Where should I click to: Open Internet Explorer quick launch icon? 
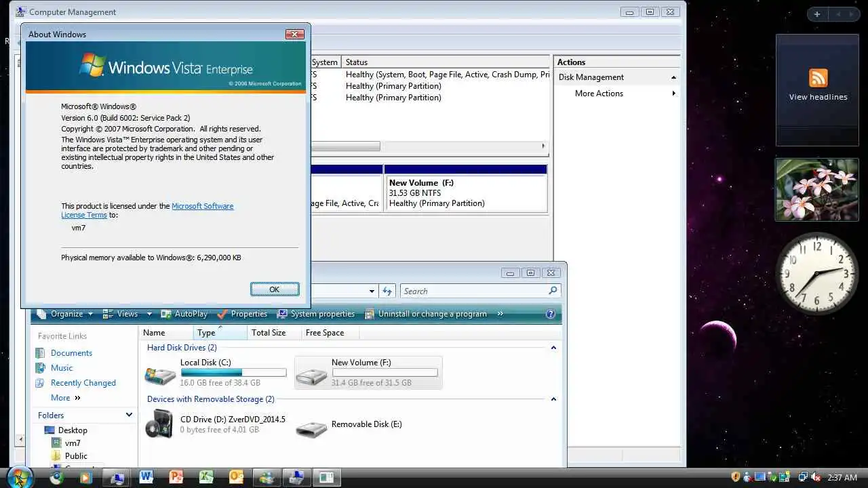pyautogui.click(x=57, y=478)
